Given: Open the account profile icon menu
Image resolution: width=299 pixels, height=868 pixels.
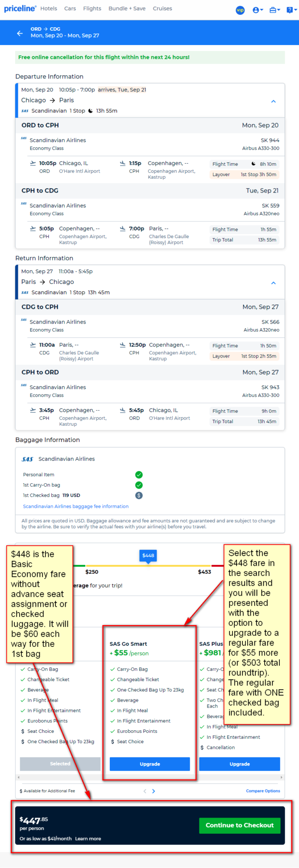Looking at the screenshot, I should point(257,10).
